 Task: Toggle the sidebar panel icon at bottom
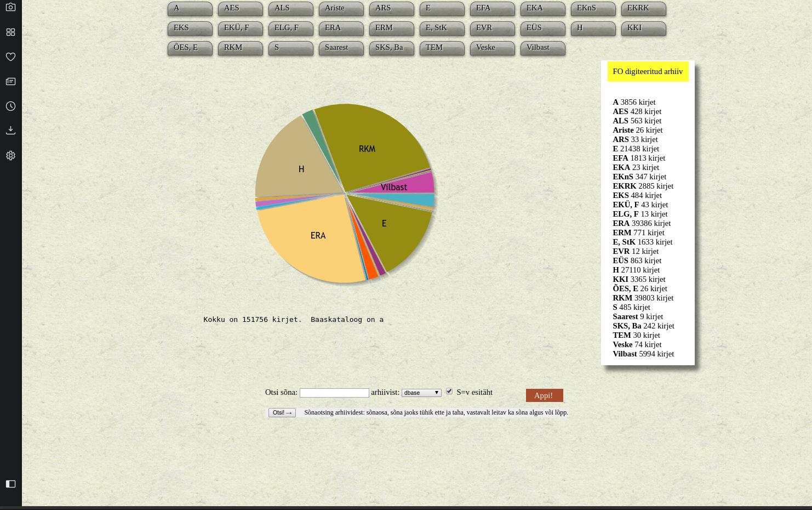10,484
